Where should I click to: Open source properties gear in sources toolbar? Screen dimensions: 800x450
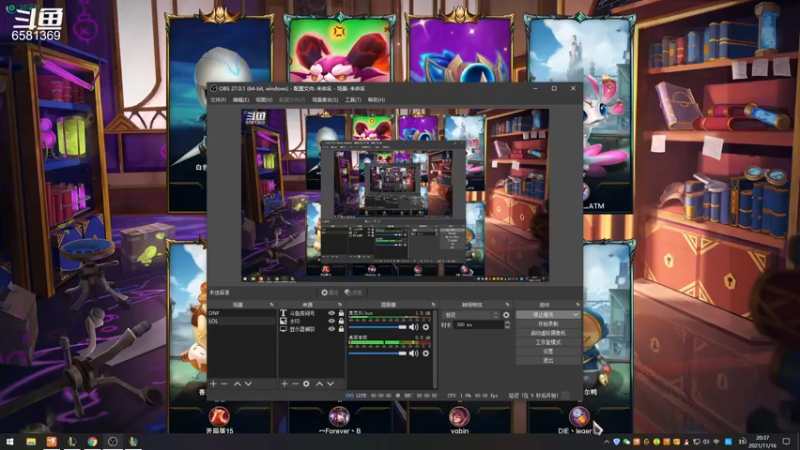(306, 384)
